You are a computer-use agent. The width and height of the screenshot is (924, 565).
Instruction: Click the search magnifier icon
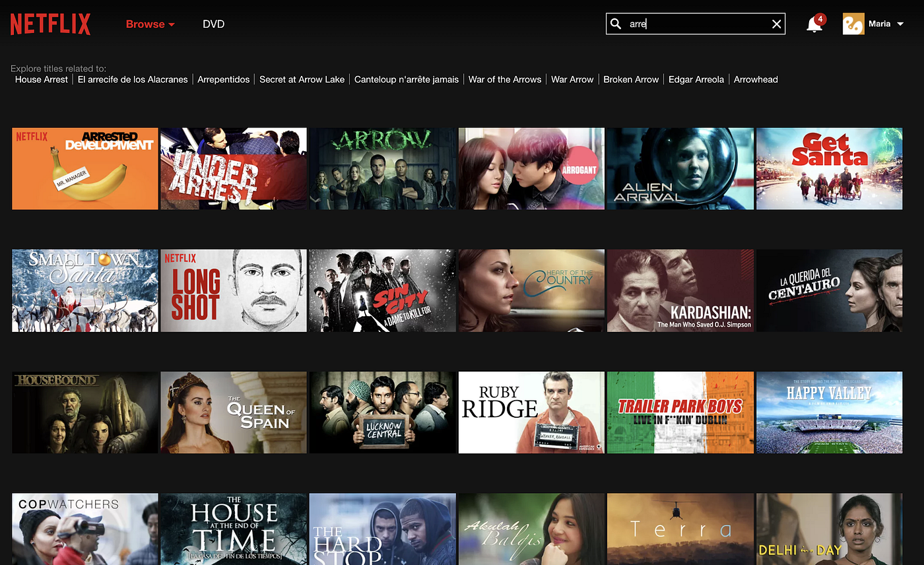coord(616,24)
